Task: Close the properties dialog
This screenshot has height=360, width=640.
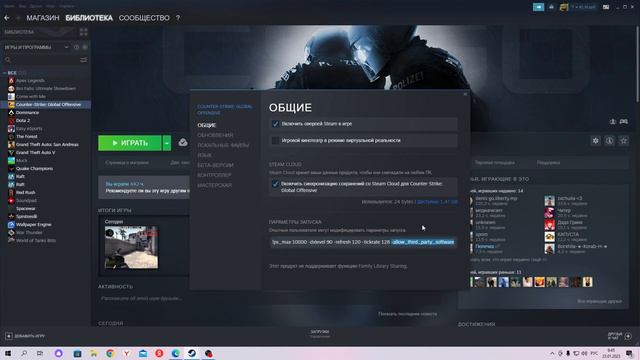Action: [x=465, y=94]
